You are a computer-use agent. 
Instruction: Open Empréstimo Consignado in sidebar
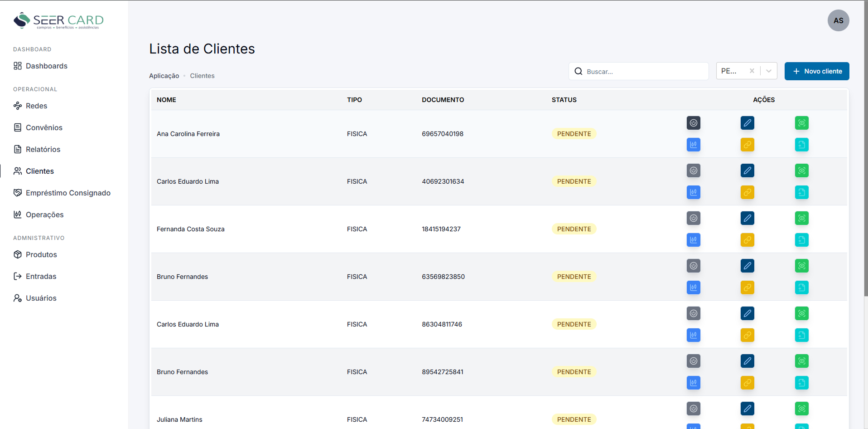click(68, 193)
